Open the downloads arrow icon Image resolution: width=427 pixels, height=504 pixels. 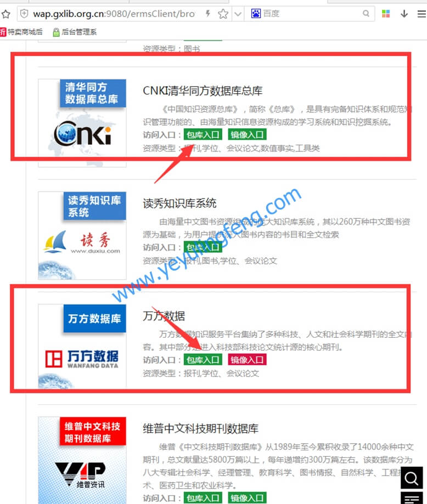coord(404,14)
